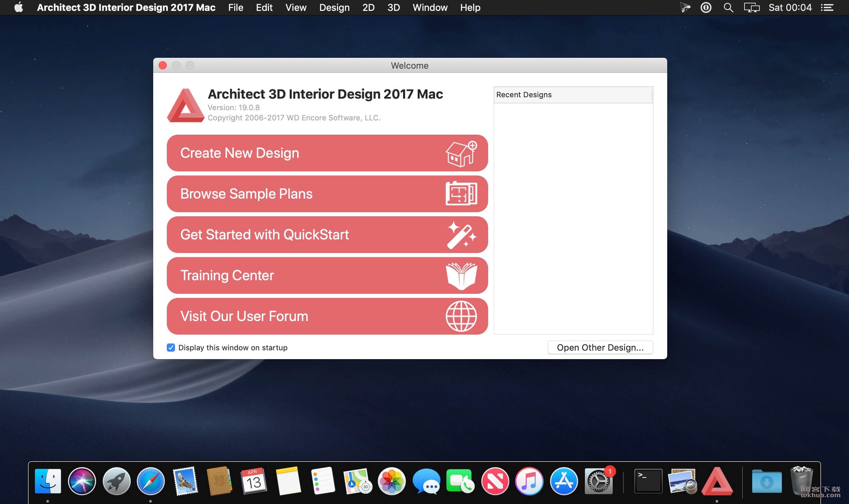The height and width of the screenshot is (504, 849).
Task: Click the 1Password-style circle icon in menu bar
Action: tap(706, 7)
